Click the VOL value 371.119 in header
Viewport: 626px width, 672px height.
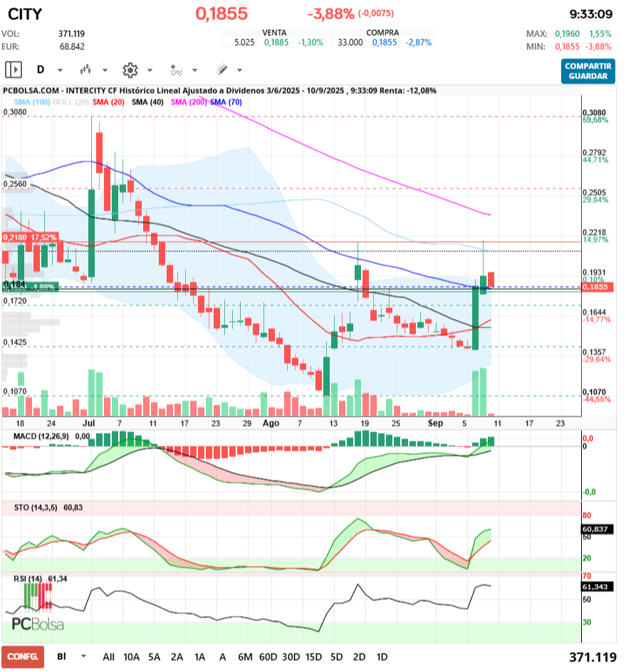coord(71,34)
